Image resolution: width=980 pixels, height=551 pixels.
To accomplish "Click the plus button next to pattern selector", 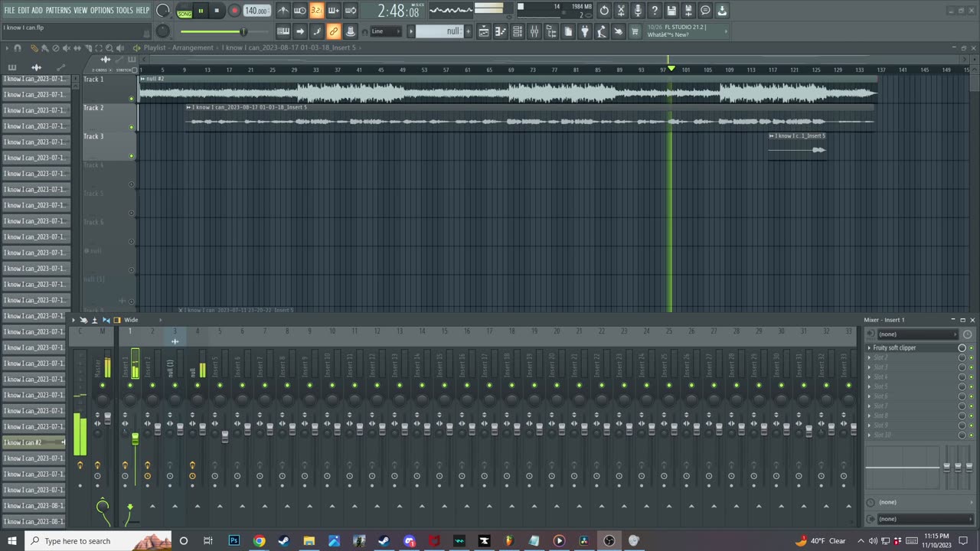I will pyautogui.click(x=468, y=31).
